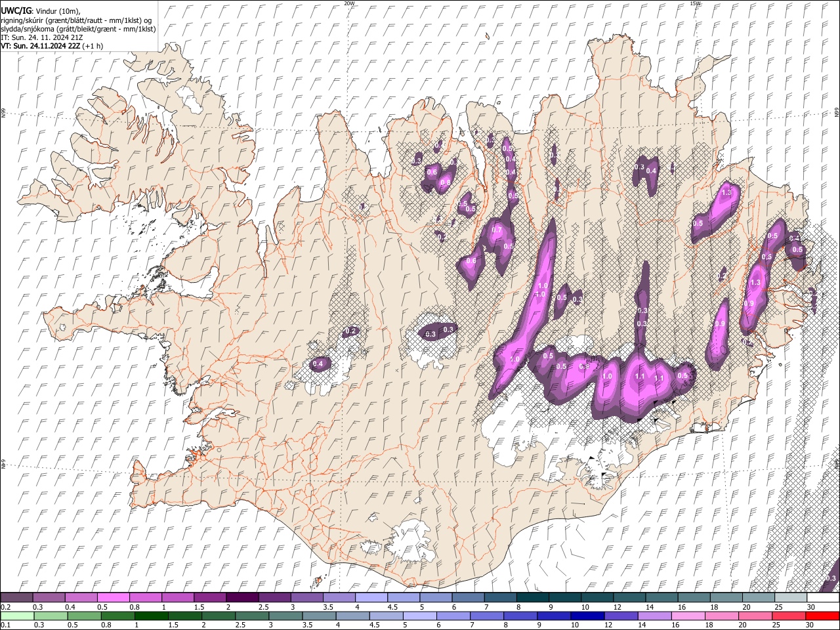Click the '14' number under the purple legend
This screenshot has width=840, height=630.
(x=650, y=607)
